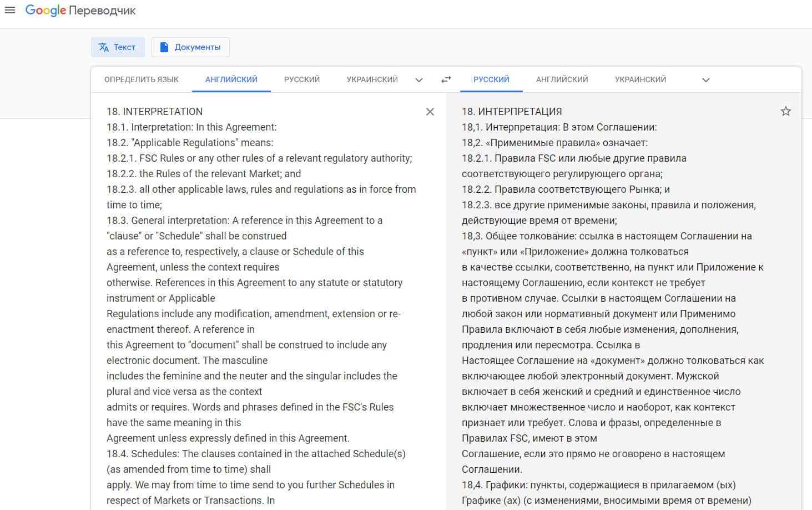Swap the source and target languages
812x510 pixels.
(x=446, y=79)
